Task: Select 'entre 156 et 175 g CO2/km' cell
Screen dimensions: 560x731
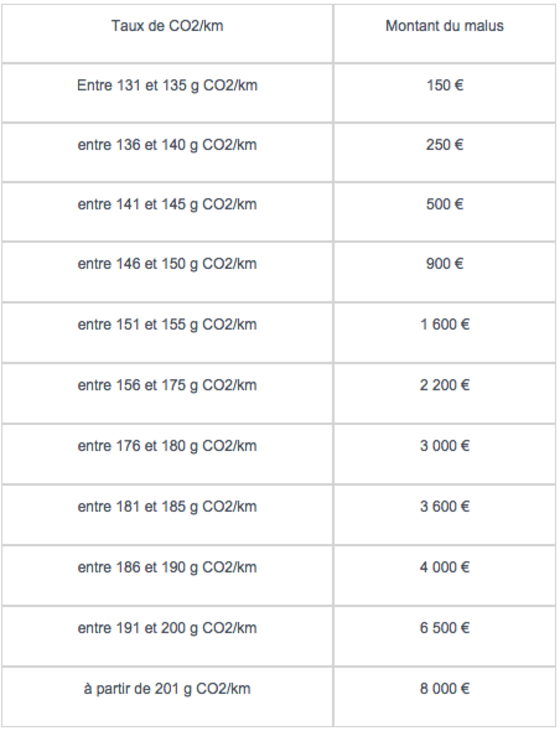Action: (167, 393)
